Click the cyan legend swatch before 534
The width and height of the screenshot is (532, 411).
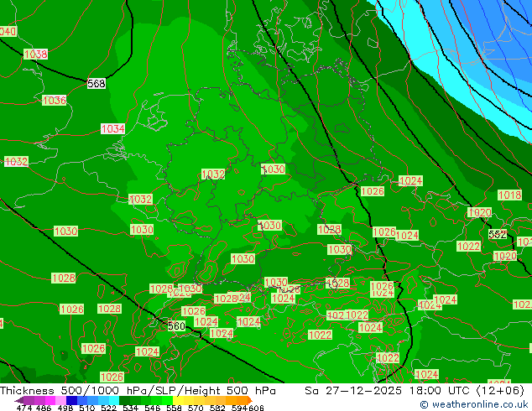tap(114, 400)
